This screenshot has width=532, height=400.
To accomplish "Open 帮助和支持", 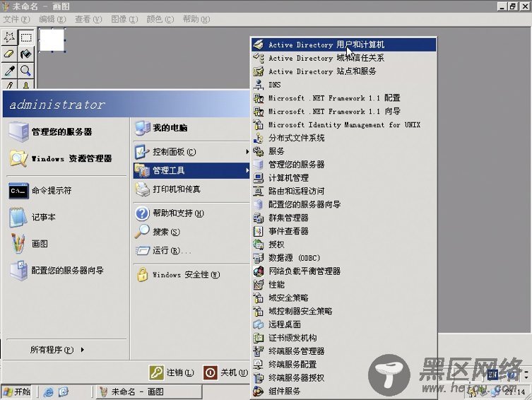I will pos(191,213).
